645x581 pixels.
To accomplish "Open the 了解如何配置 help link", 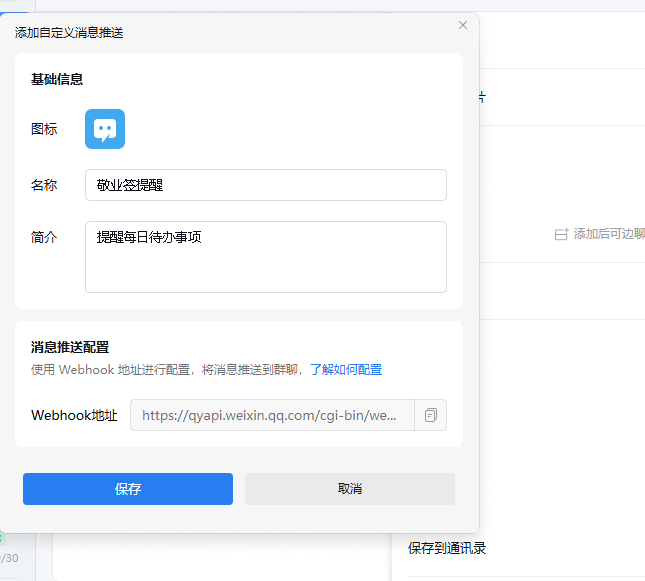I will point(345,369).
